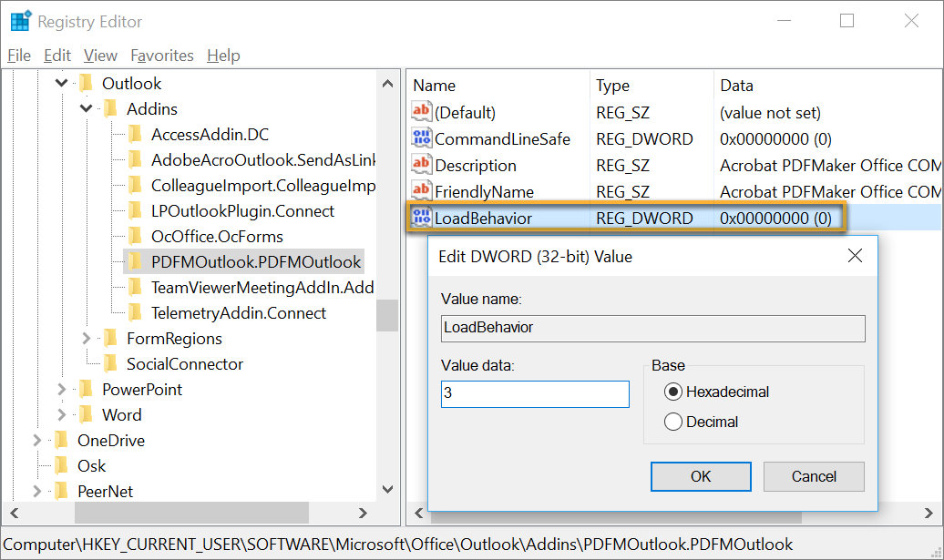Click the string icon next to FriendlyName
Image resolution: width=944 pixels, height=560 pixels.
pos(420,191)
